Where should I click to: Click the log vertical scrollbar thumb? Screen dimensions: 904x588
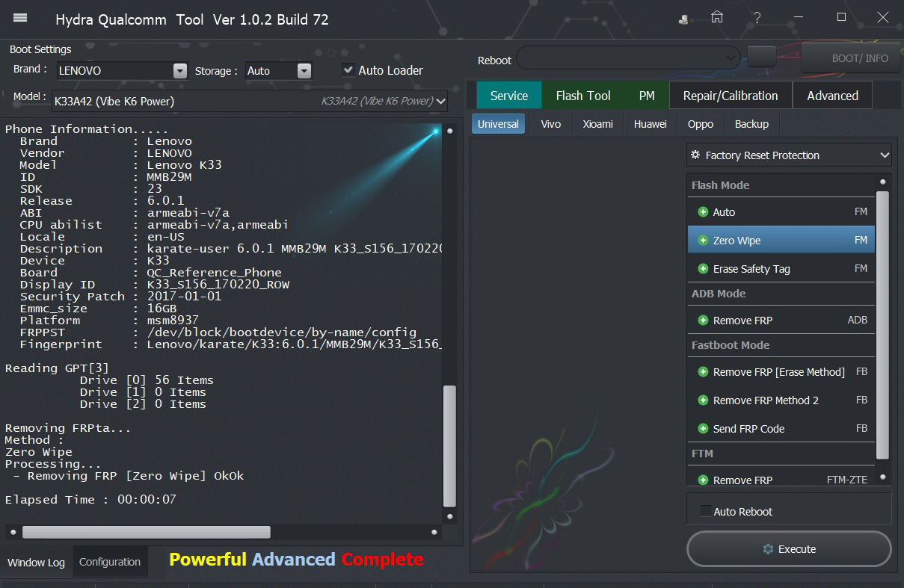(x=449, y=445)
